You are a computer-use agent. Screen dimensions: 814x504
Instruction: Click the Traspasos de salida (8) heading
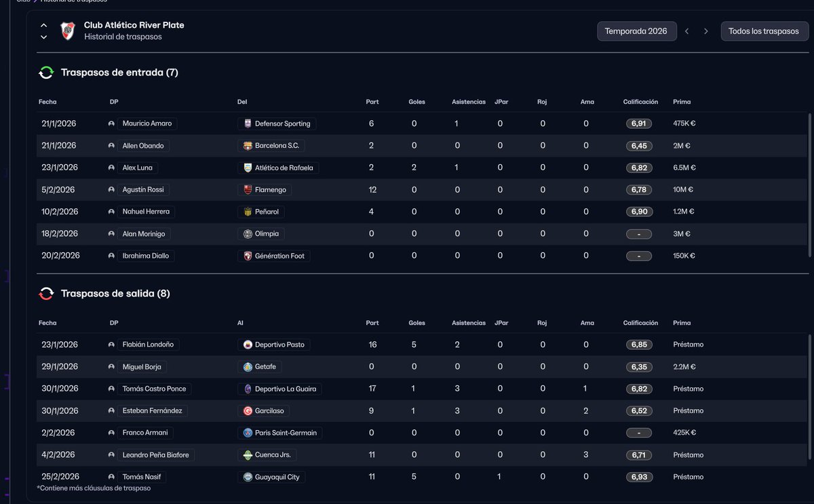tap(115, 294)
